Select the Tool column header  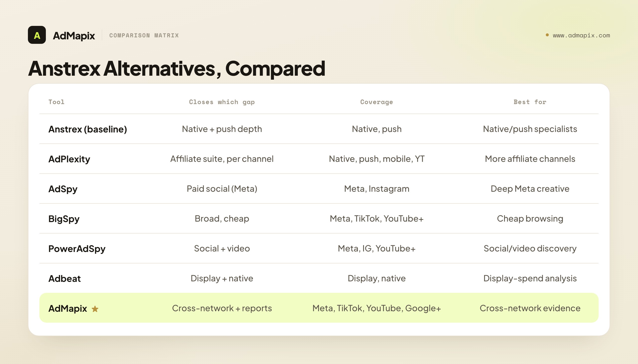click(56, 102)
